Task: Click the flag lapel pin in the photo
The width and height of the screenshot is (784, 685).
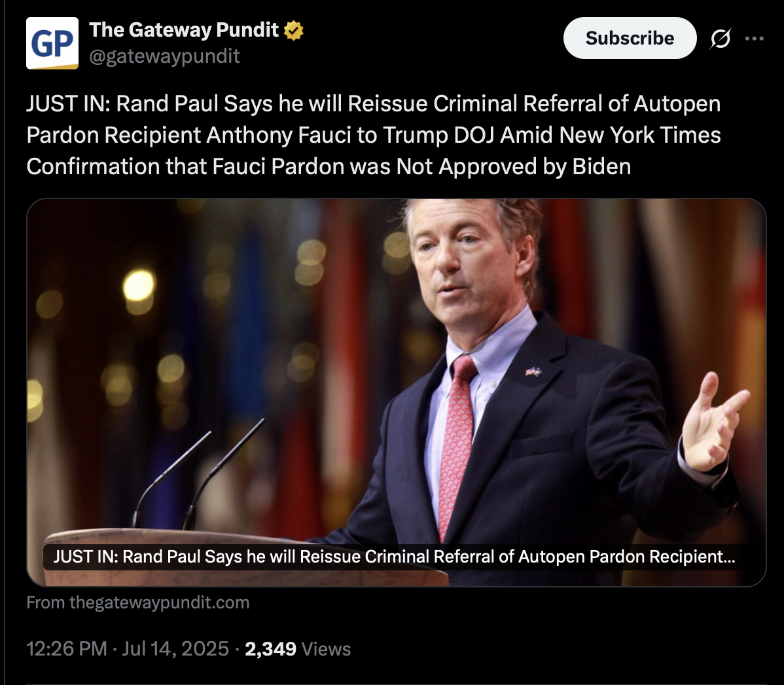Action: click(533, 371)
